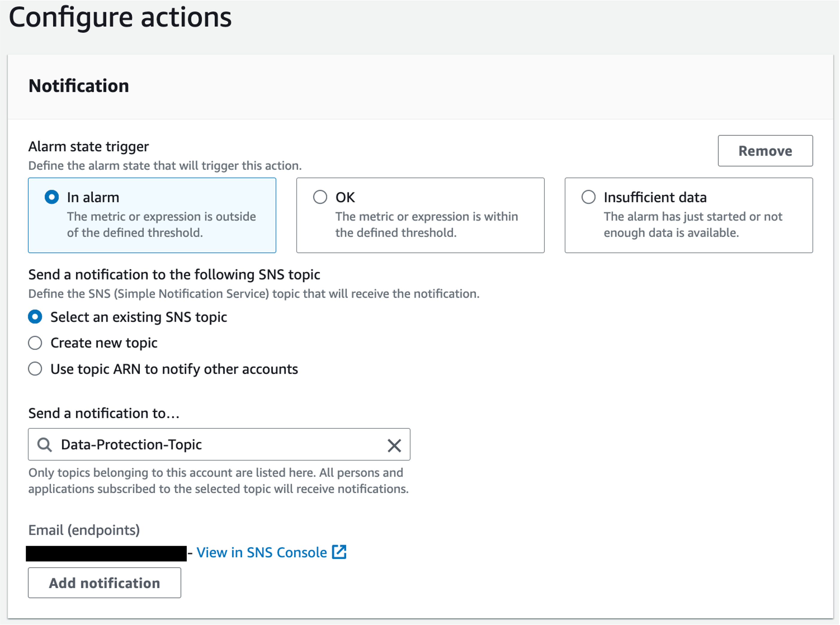
Task: Click the redacted email endpoint entry
Action: (106, 552)
